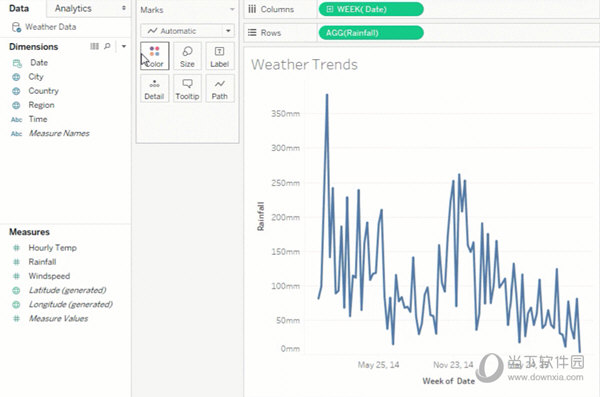Click the 350mm axis tick label
The height and width of the screenshot is (397, 600).
(285, 114)
